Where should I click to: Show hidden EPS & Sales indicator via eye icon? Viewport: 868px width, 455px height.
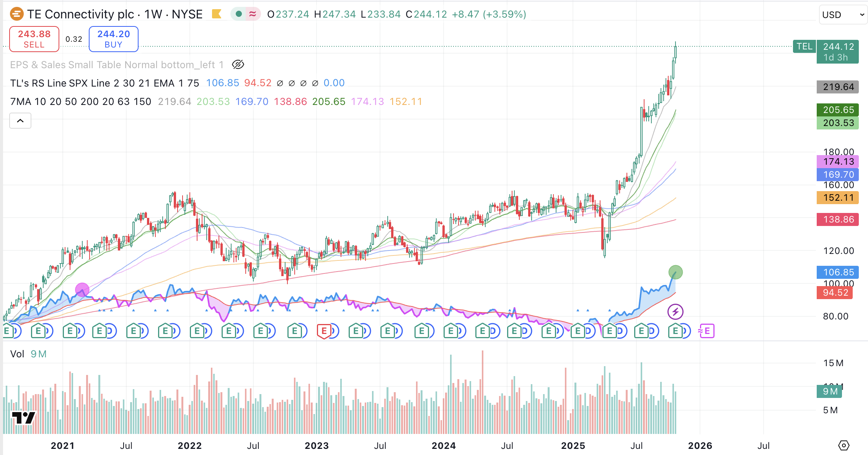coord(238,65)
